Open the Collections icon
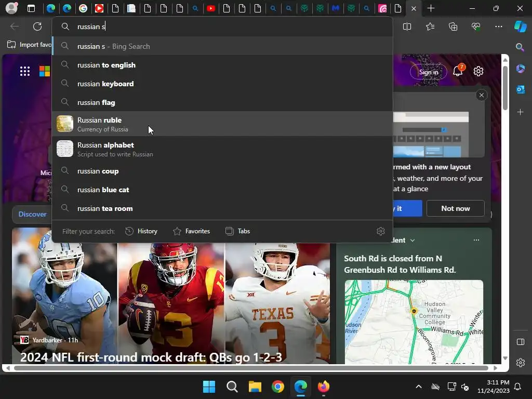The image size is (532, 399). (453, 26)
